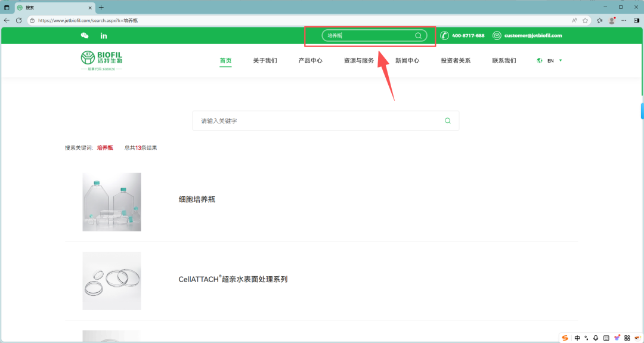644x343 pixels.
Task: Open the tab actions menu icon
Action: coord(7,7)
